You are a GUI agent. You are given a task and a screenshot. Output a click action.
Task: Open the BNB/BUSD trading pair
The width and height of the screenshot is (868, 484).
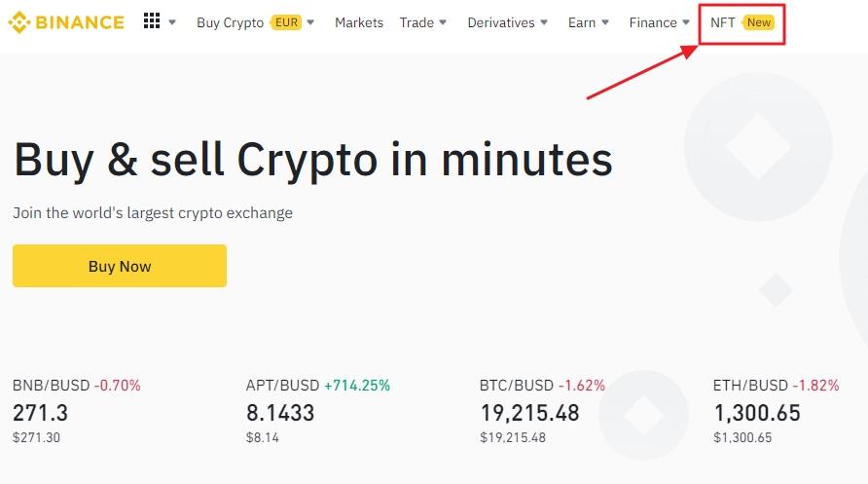click(x=52, y=386)
